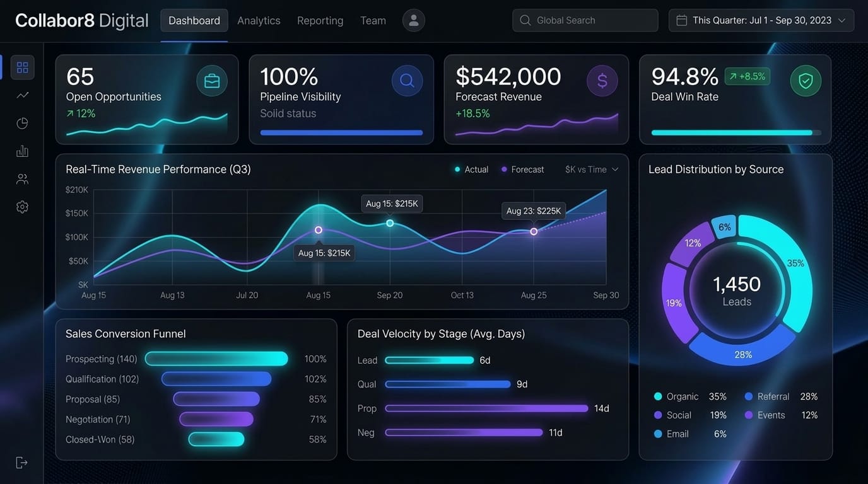Click the Closed-Won (58) funnel bar
868x484 pixels.
[x=216, y=439]
